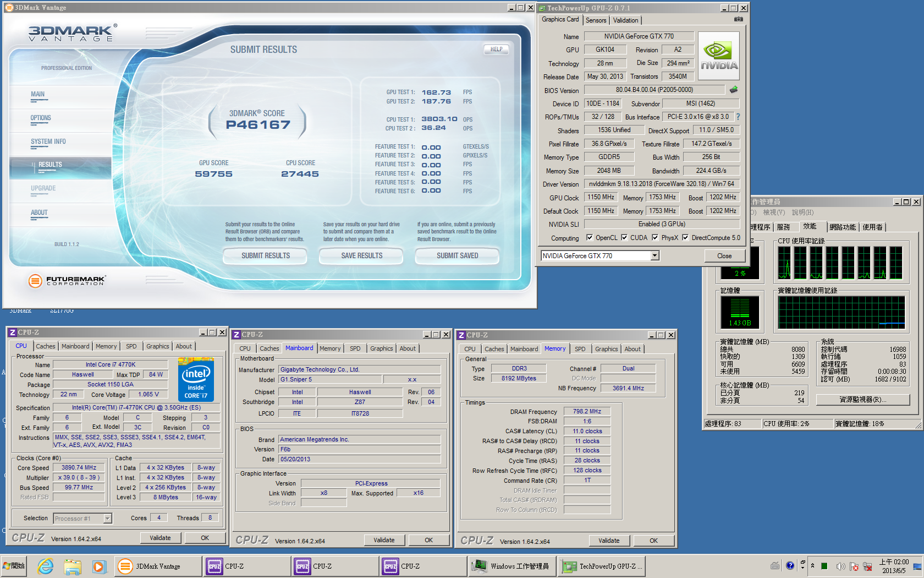This screenshot has width=924, height=578.
Task: Click the BIOS Version field in GPU-Z
Action: click(654, 90)
